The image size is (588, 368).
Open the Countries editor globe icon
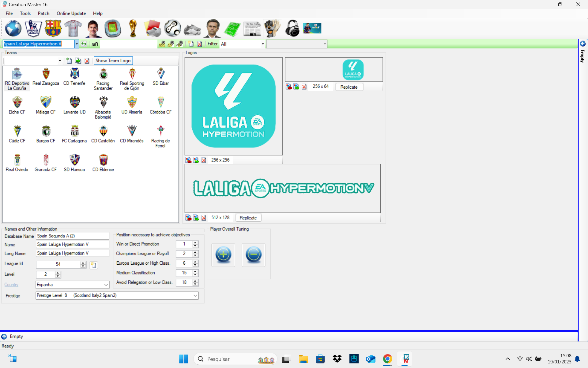point(13,28)
